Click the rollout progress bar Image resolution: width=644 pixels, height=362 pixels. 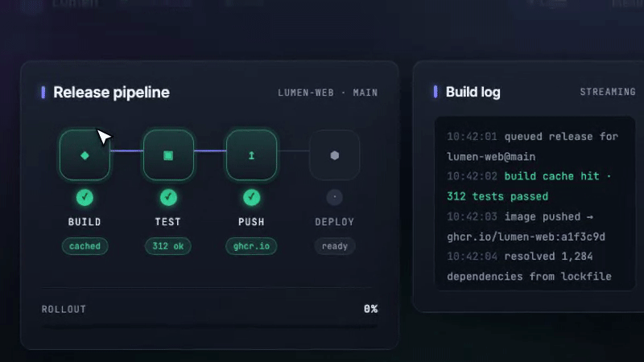click(x=209, y=327)
